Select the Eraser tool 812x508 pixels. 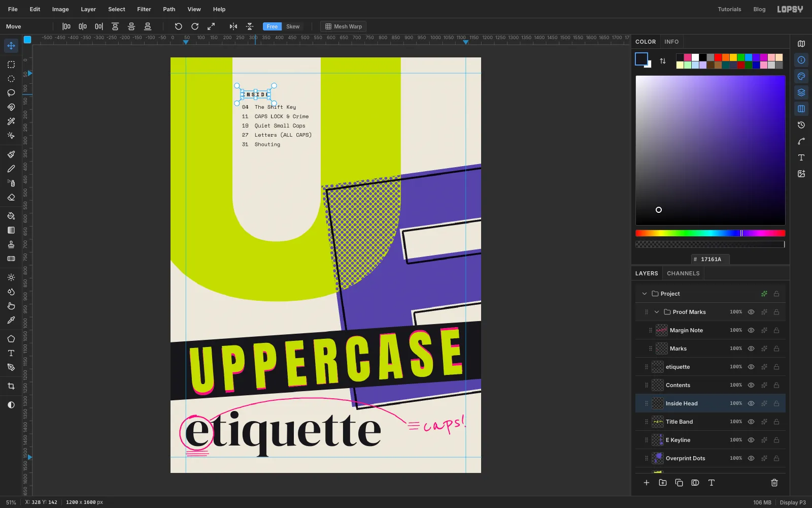pyautogui.click(x=11, y=197)
